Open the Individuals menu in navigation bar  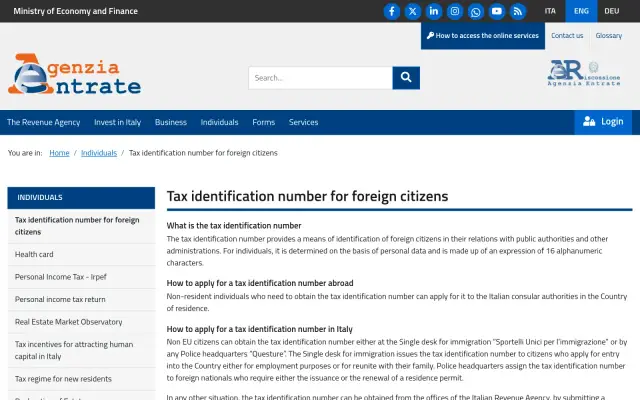[x=219, y=122]
